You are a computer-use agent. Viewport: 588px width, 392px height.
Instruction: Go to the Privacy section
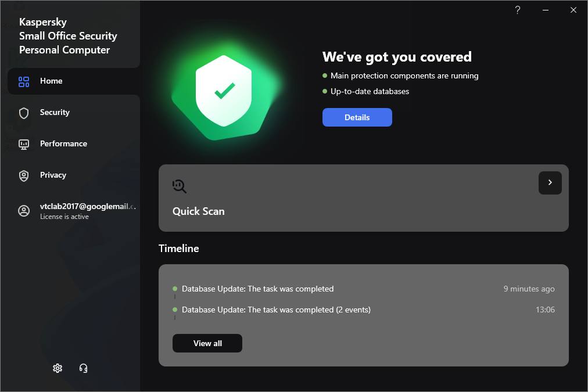53,175
